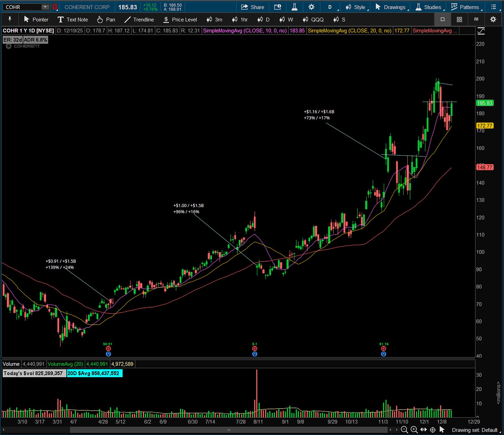Click the yellow 172.77 moving average bubble
The height and width of the screenshot is (435, 504).
[x=485, y=126]
